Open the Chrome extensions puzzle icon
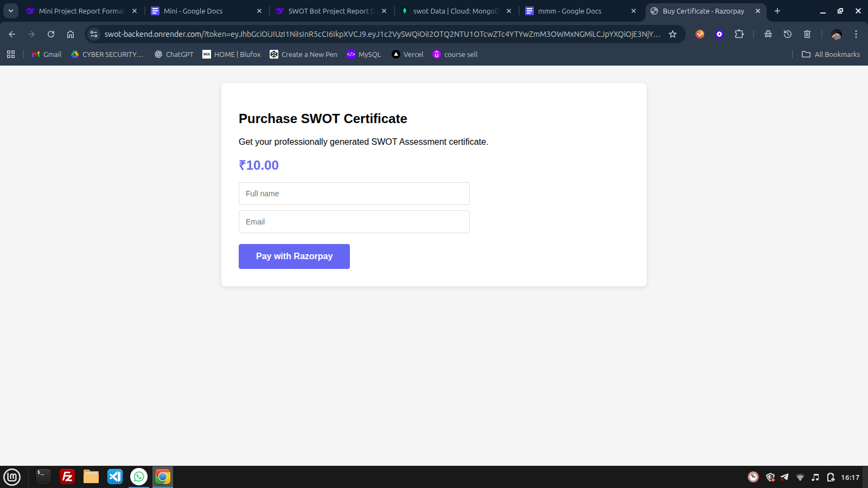The height and width of the screenshot is (488, 868). pyautogui.click(x=739, y=34)
